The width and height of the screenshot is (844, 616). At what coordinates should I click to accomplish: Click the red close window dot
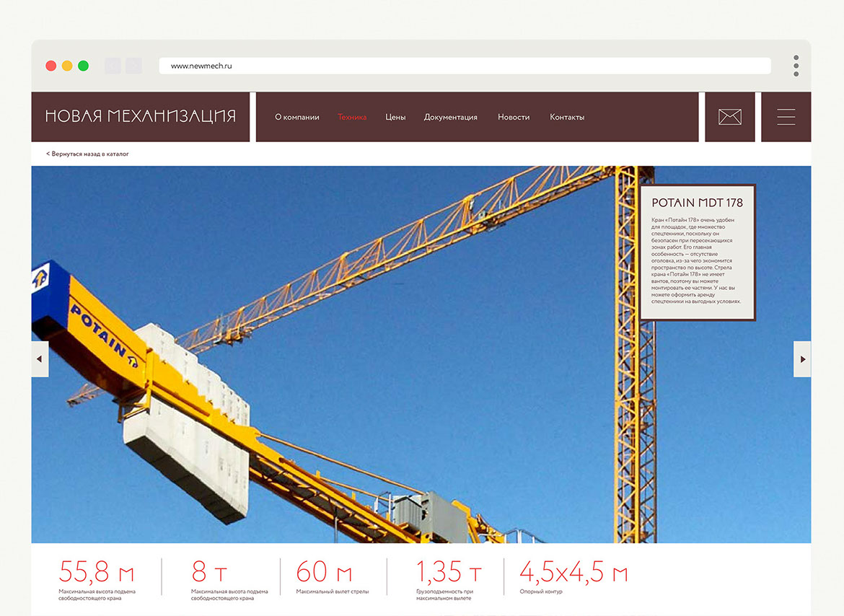51,66
